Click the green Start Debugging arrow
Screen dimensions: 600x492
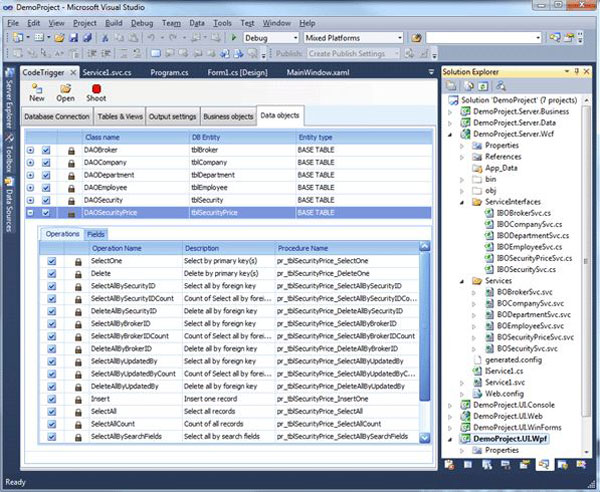233,37
